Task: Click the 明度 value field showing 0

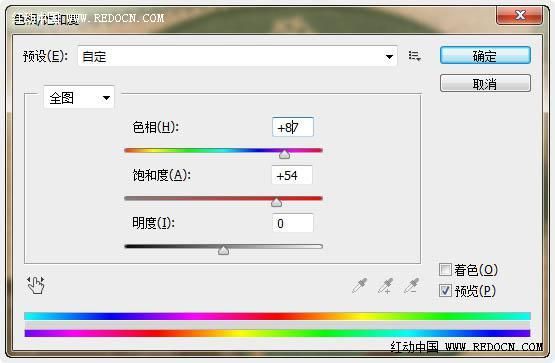Action: click(293, 223)
